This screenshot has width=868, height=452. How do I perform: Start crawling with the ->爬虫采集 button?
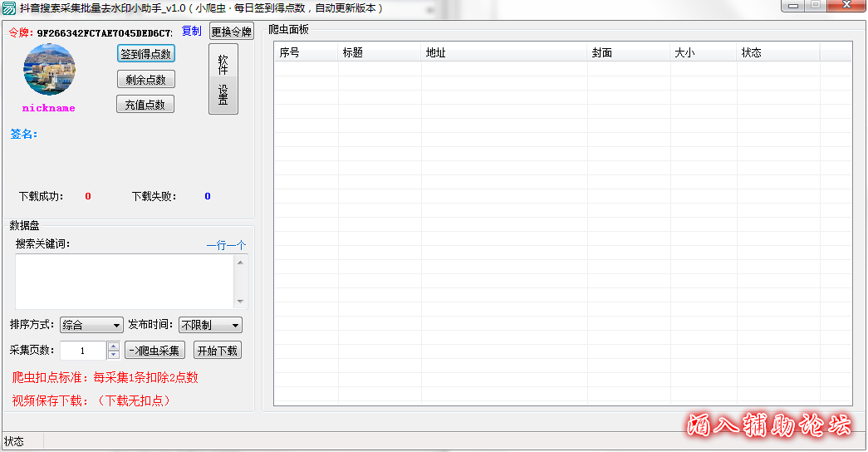click(155, 351)
